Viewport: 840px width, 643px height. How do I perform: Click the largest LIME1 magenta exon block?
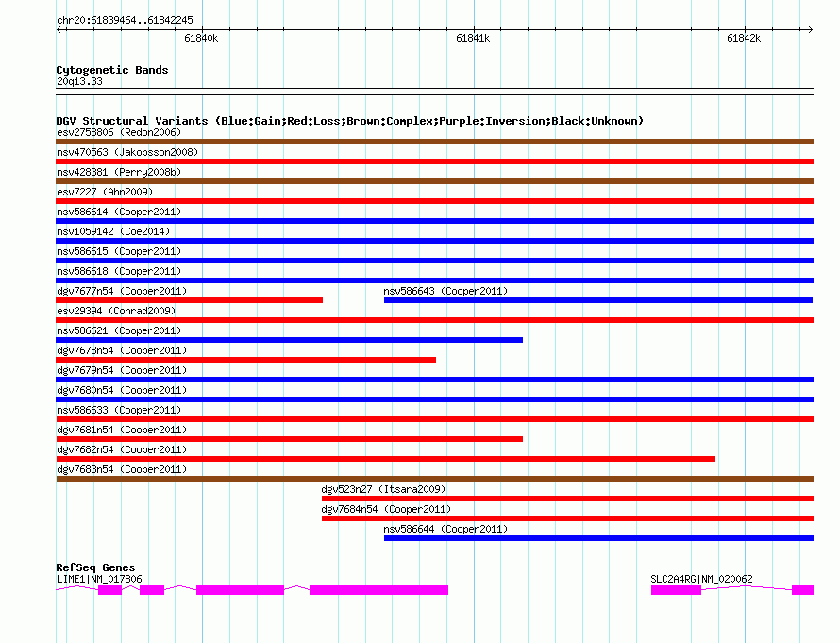[378, 590]
